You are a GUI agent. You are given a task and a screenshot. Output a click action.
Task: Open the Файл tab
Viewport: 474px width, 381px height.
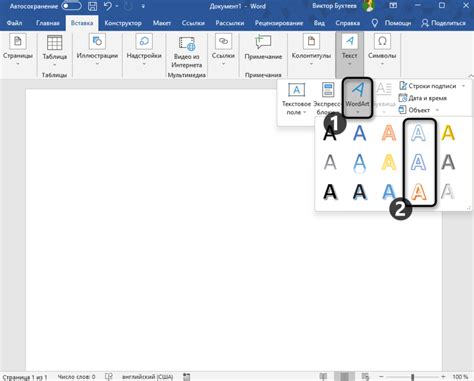[14, 23]
